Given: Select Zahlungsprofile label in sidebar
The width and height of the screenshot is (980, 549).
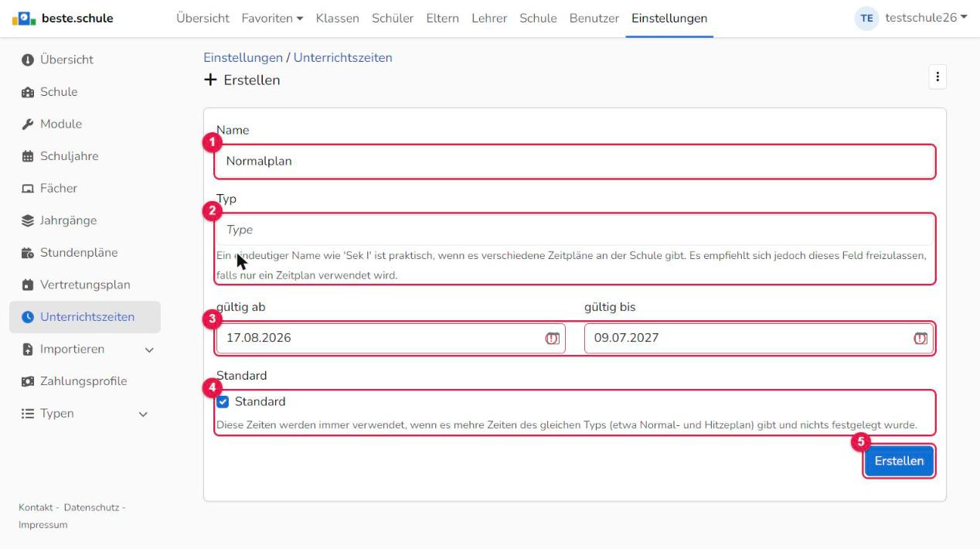Looking at the screenshot, I should (83, 381).
